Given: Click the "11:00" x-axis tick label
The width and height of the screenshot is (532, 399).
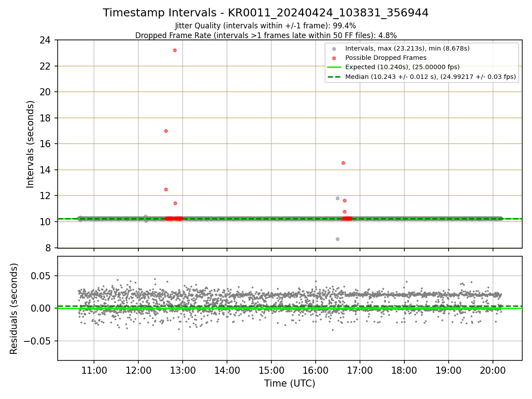Looking at the screenshot, I should pyautogui.click(x=94, y=370).
